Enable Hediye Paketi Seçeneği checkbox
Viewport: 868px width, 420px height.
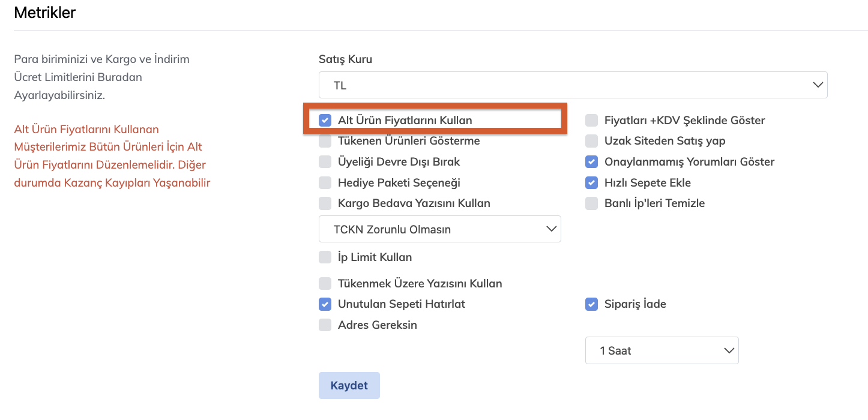(325, 182)
